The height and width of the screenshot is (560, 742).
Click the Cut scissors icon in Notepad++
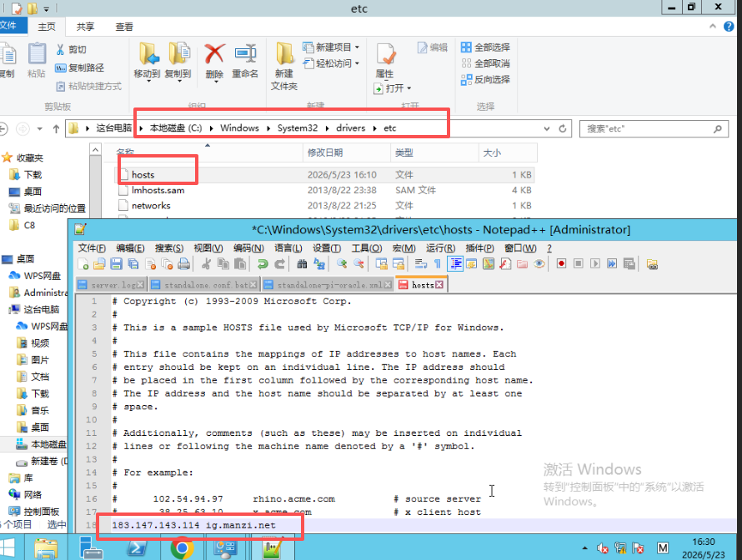206,264
